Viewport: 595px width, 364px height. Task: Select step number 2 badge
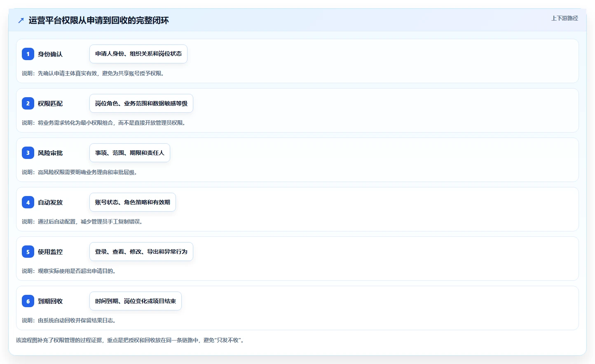(x=28, y=103)
